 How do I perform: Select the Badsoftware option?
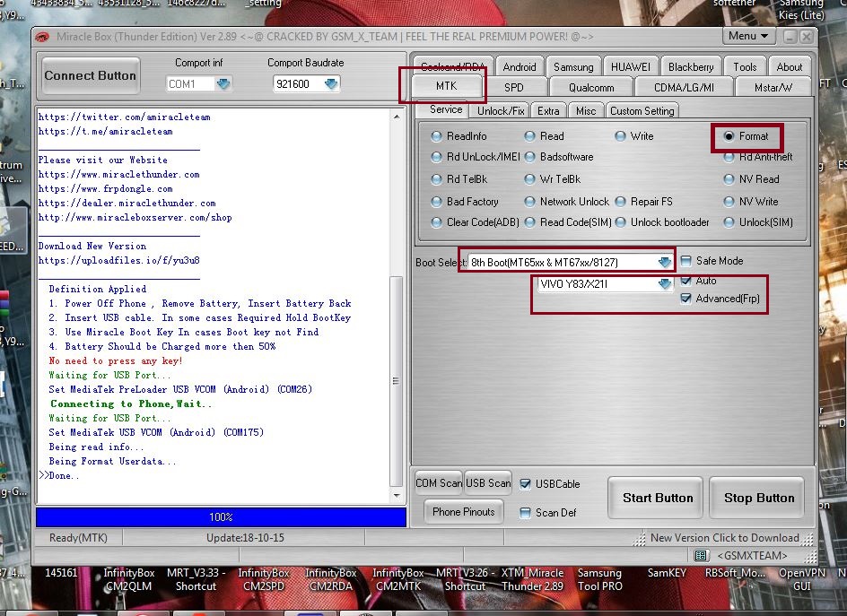(x=530, y=157)
